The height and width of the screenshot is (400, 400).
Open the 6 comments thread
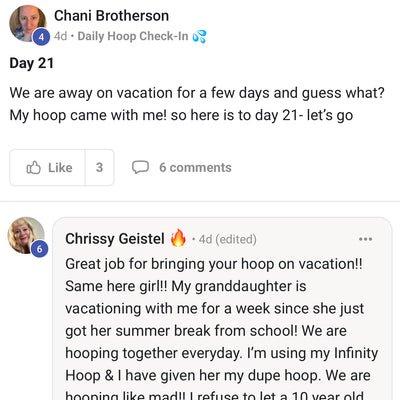pyautogui.click(x=195, y=167)
